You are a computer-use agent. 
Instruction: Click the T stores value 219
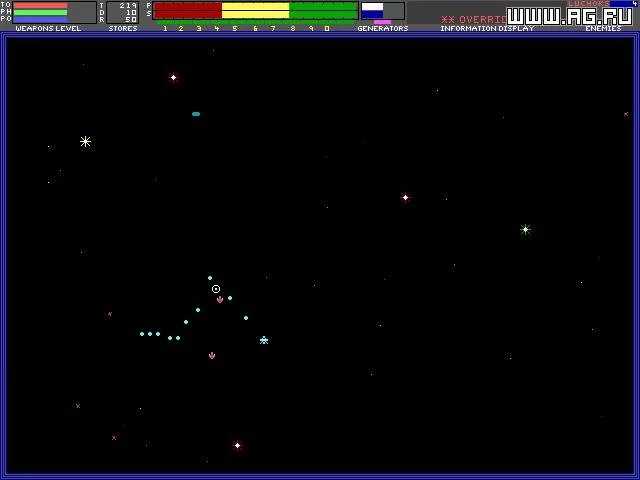[128, 6]
